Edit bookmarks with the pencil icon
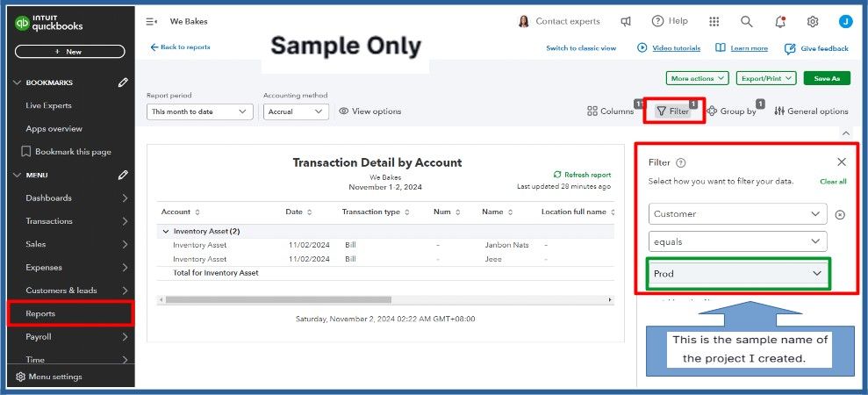 click(x=123, y=83)
